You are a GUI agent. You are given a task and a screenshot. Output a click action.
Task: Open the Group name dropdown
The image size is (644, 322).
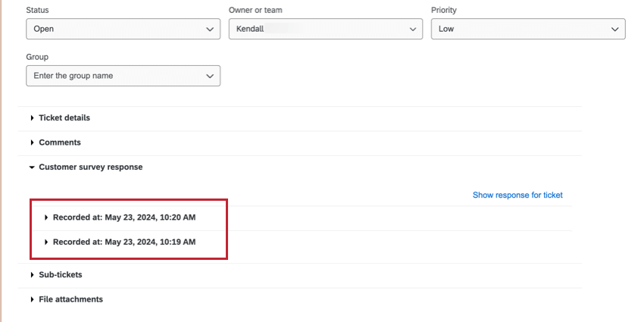123,76
